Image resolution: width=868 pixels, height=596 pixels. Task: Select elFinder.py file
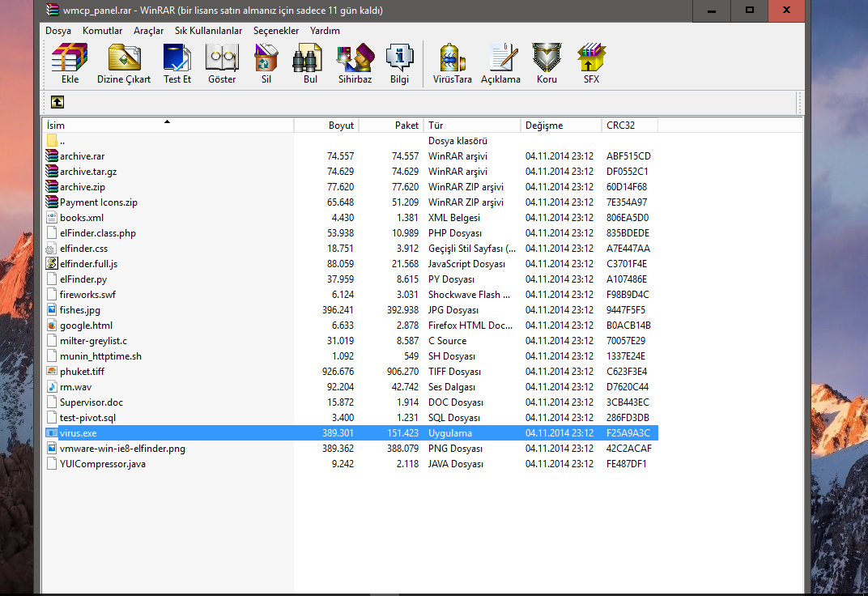point(351,279)
